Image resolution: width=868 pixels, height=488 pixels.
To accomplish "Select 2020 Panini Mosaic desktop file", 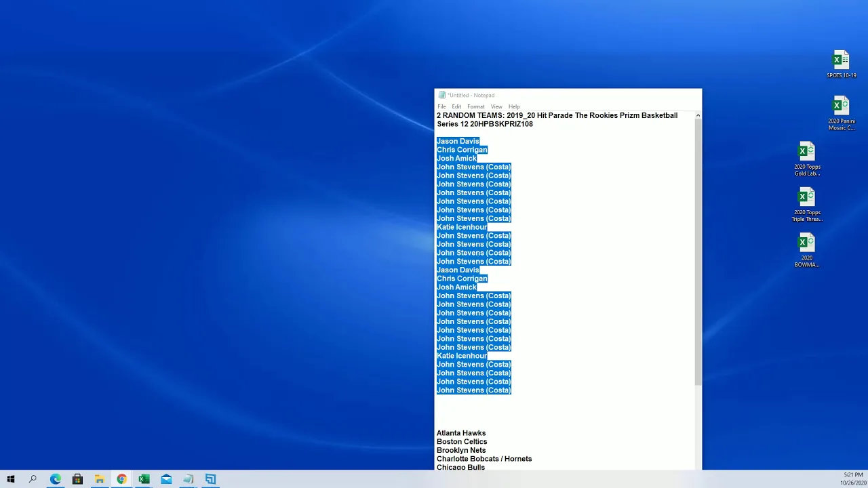I will tap(841, 113).
